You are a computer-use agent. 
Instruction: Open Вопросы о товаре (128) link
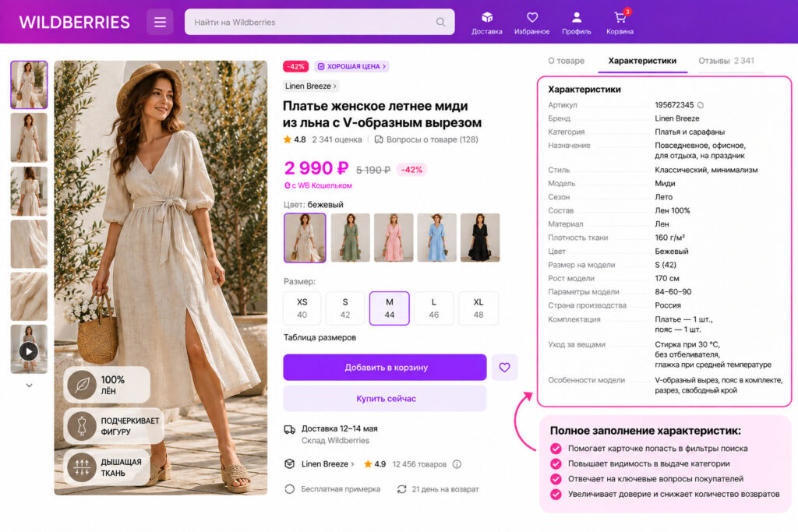(432, 140)
